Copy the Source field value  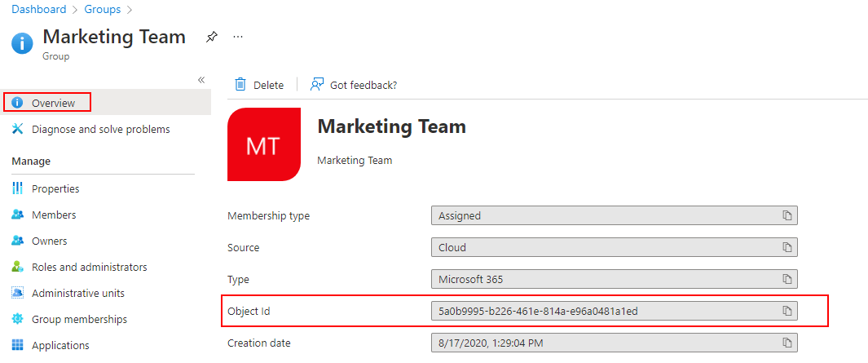[786, 247]
